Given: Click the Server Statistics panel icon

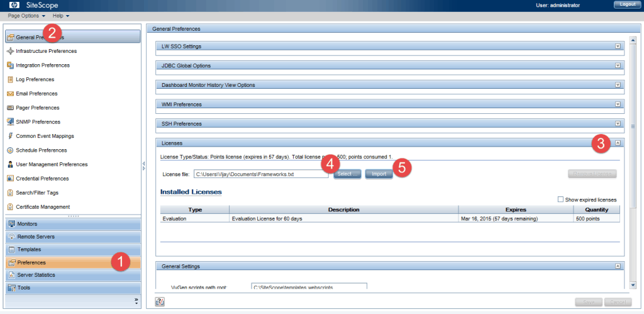Looking at the screenshot, I should (x=11, y=275).
